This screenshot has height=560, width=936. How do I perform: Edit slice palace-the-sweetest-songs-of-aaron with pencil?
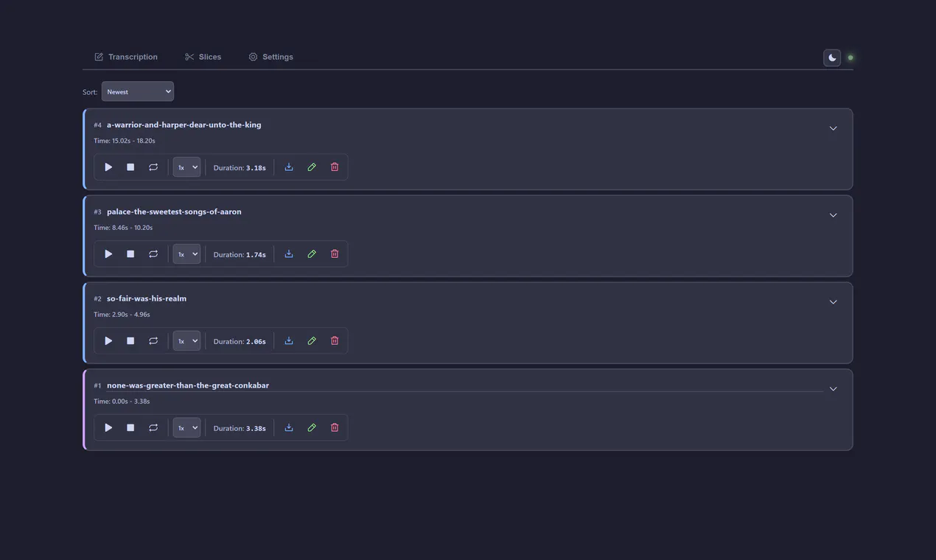(312, 254)
